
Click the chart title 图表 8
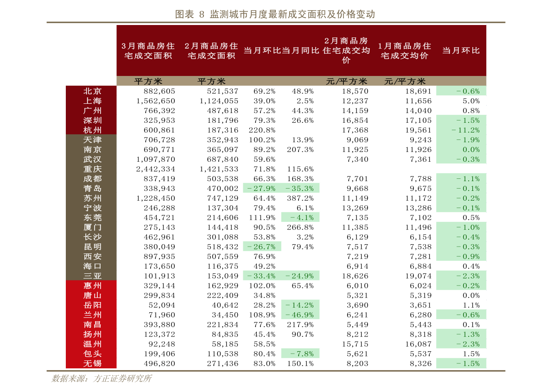pyautogui.click(x=275, y=14)
